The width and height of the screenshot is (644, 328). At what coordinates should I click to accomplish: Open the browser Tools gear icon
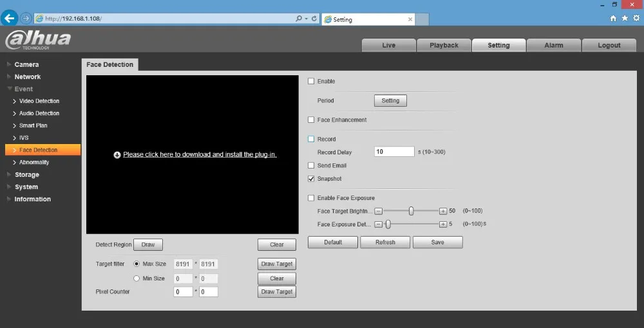click(637, 18)
